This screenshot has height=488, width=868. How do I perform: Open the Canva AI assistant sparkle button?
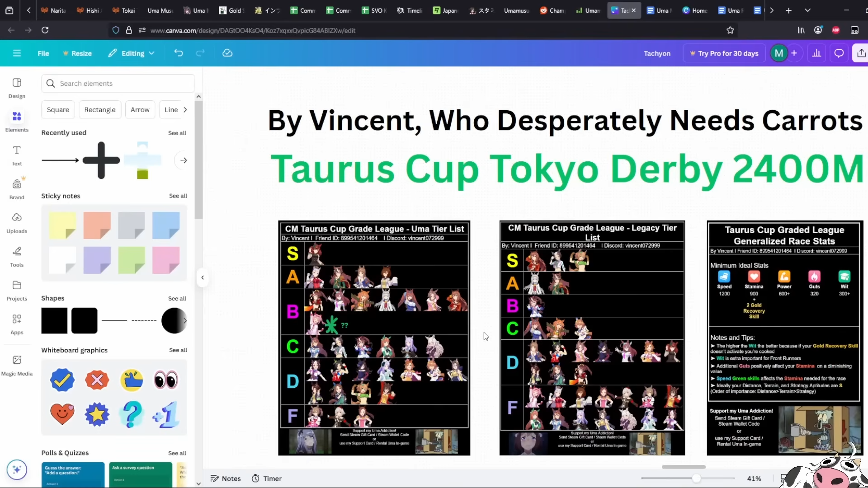coord(17,469)
